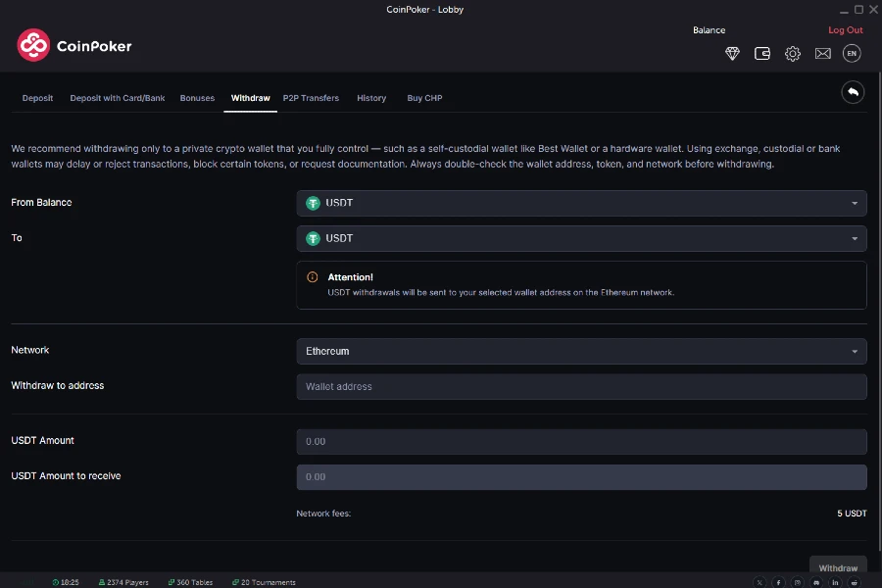Screen dimensions: 882x588
Task: Open the Network dropdown showing Ethereum
Action: 581,351
